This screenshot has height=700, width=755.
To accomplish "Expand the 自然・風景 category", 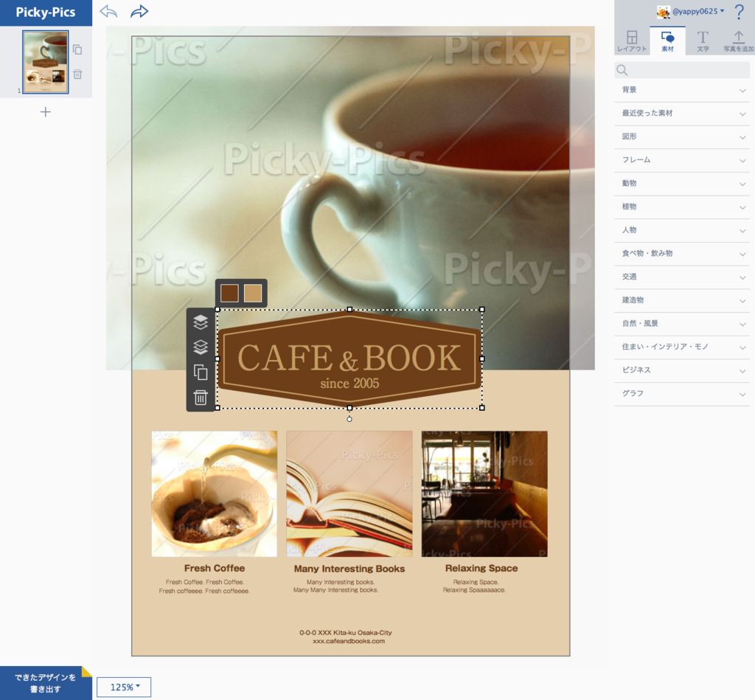I will [682, 324].
